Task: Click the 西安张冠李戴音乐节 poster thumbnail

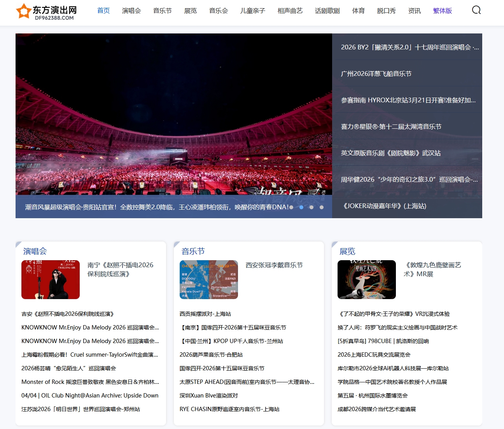Action: point(209,280)
